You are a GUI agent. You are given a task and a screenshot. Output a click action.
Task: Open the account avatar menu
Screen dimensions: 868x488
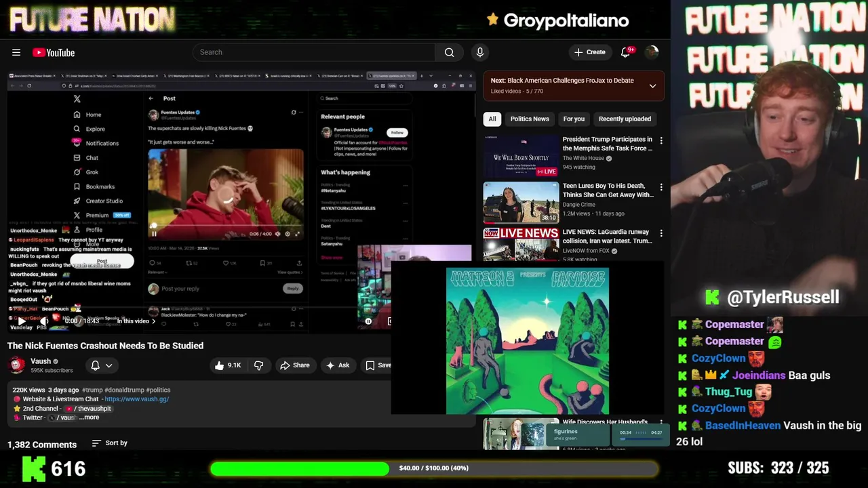click(x=652, y=52)
